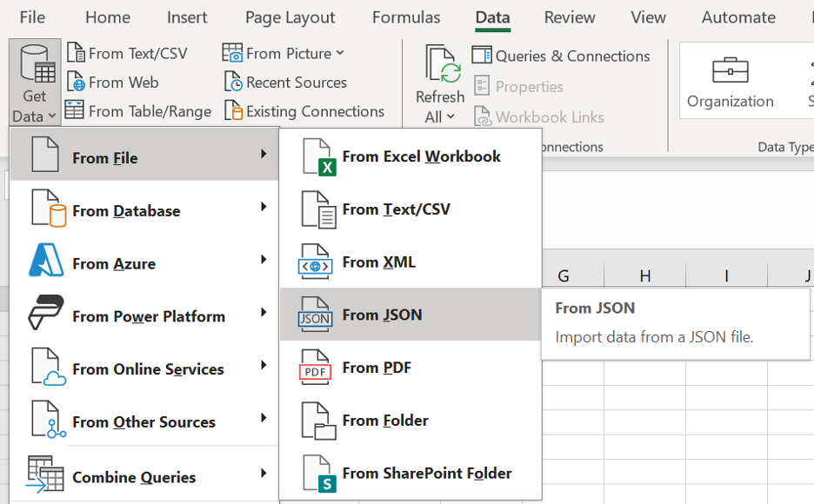Choose the From Database menu label
814x504 pixels.
[126, 211]
